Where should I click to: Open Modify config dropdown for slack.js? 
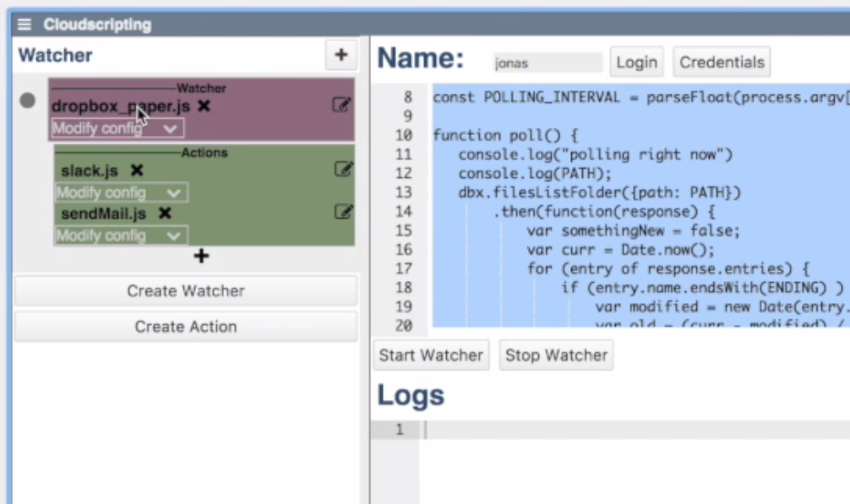click(x=122, y=192)
